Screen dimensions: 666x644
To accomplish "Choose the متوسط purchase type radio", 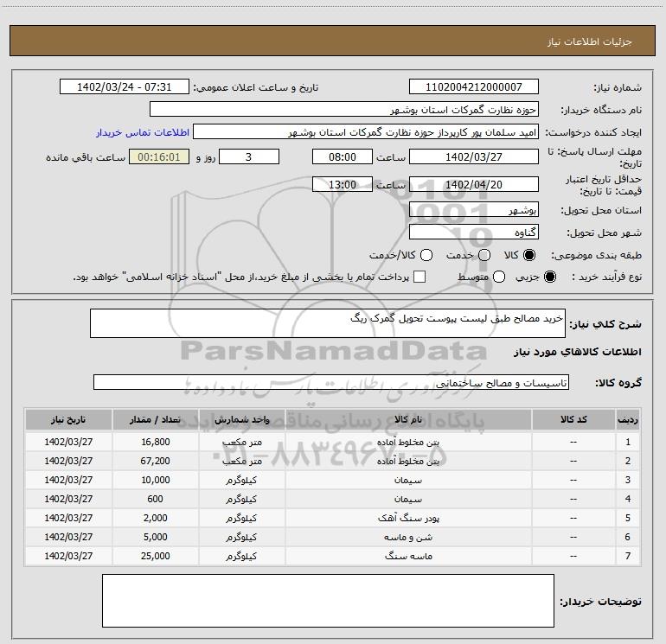I will click(499, 277).
